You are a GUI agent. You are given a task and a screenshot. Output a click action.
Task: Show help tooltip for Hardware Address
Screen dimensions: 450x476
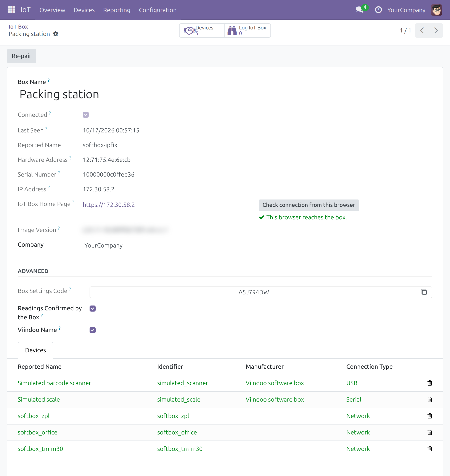coord(70,158)
